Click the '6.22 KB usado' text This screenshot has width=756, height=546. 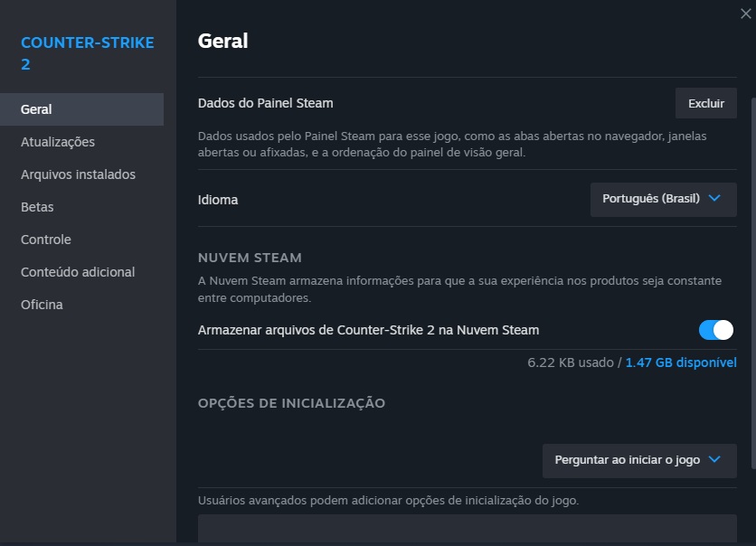click(571, 362)
